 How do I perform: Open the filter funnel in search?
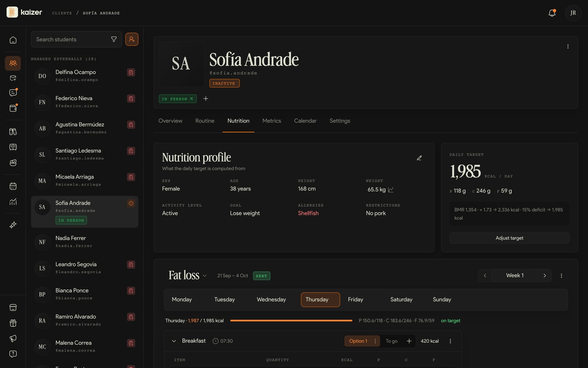114,39
